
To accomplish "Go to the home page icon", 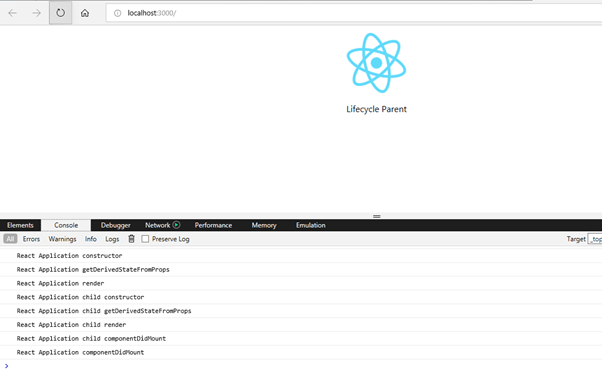I will tap(84, 13).
